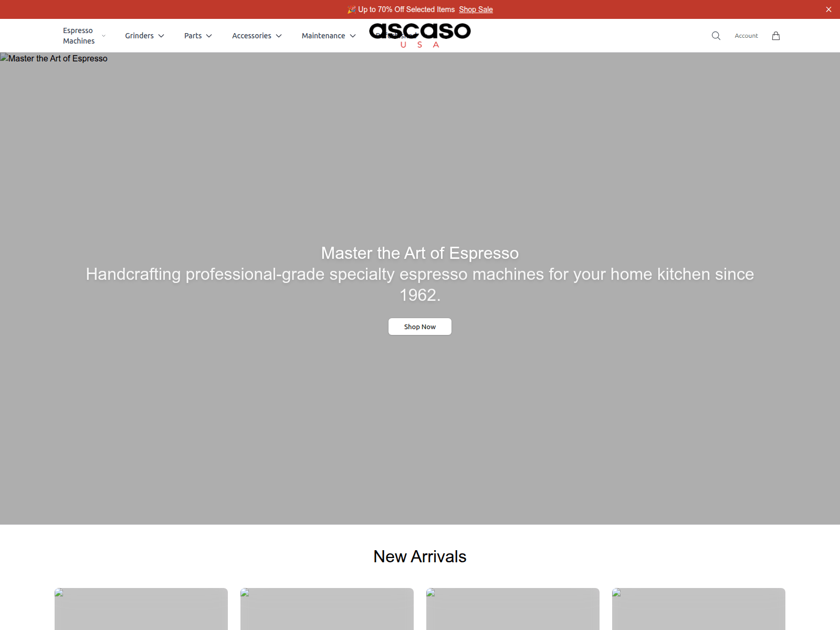Viewport: 840px width, 630px height.
Task: Click the "Up to 70% Off Selected Items" text
Action: click(406, 9)
